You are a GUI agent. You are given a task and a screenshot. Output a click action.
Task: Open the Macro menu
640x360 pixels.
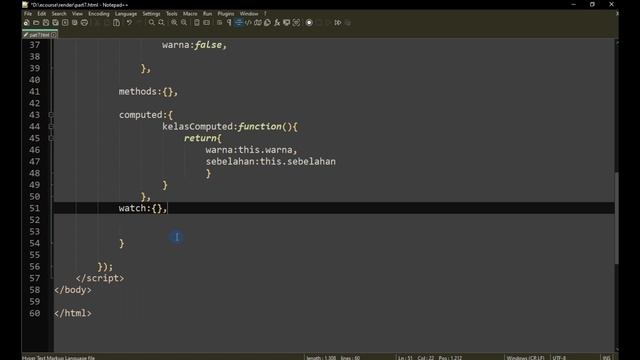pyautogui.click(x=190, y=14)
